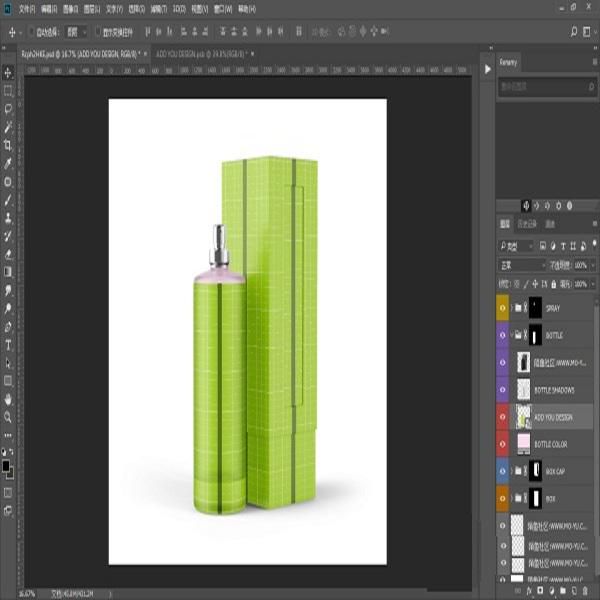Add a layer mask via panel icon
Screen dimensions: 600x600
(x=540, y=591)
